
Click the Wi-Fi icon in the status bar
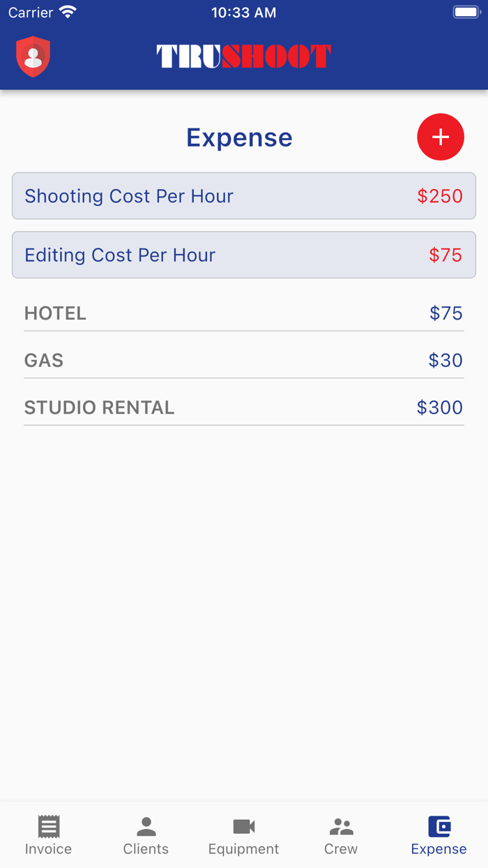[66, 11]
